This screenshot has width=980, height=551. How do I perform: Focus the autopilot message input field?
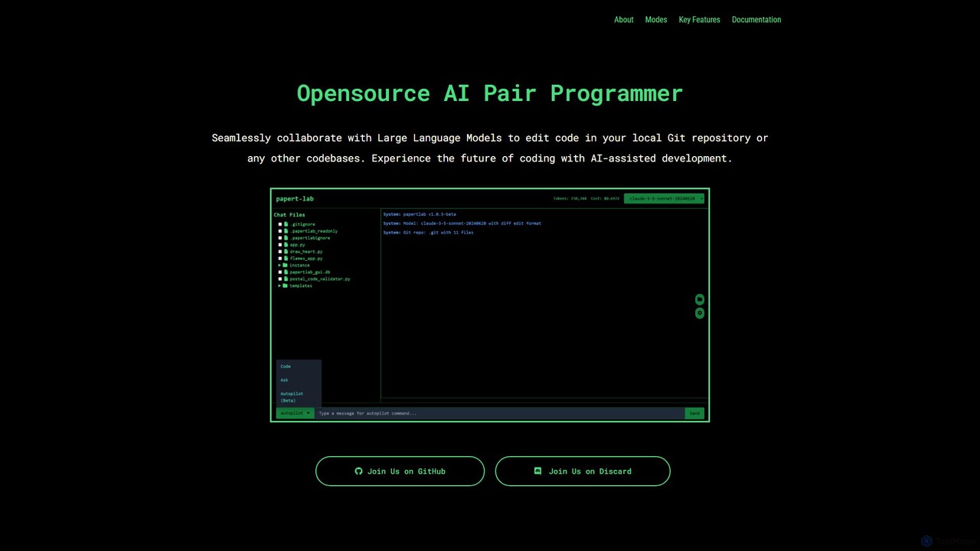tap(499, 413)
